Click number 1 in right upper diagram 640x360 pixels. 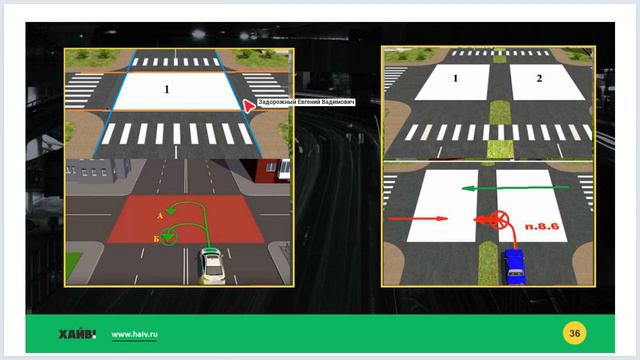point(456,78)
